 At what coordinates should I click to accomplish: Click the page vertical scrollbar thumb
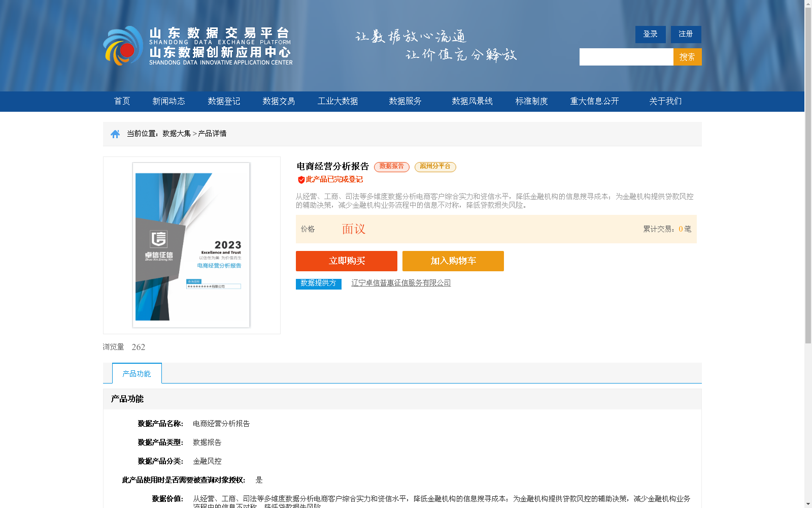pos(808,175)
